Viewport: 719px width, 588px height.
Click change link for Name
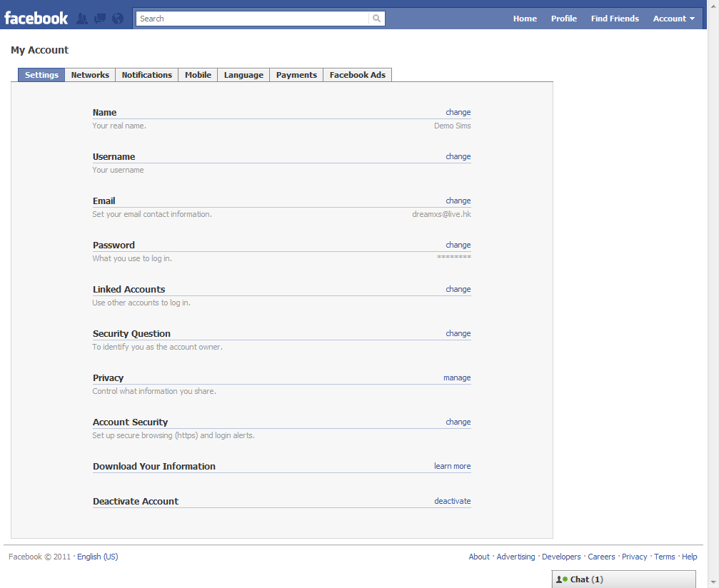click(x=458, y=112)
